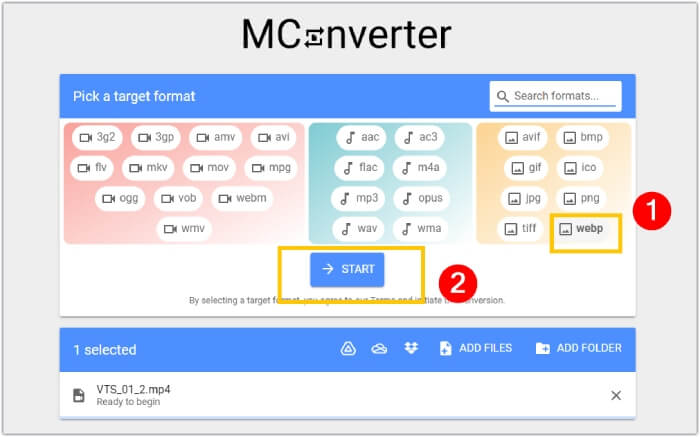Pick gif as target format
The width and height of the screenshot is (700, 437).
pyautogui.click(x=526, y=168)
